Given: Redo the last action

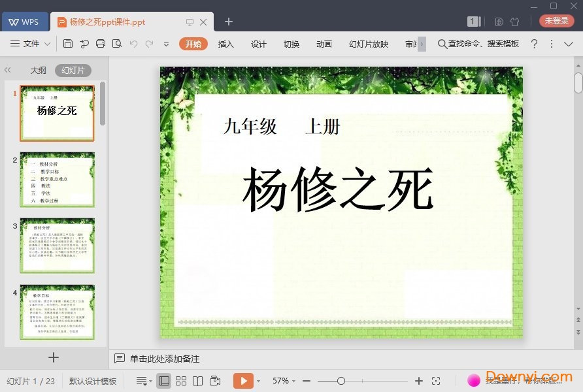Looking at the screenshot, I should [149, 44].
